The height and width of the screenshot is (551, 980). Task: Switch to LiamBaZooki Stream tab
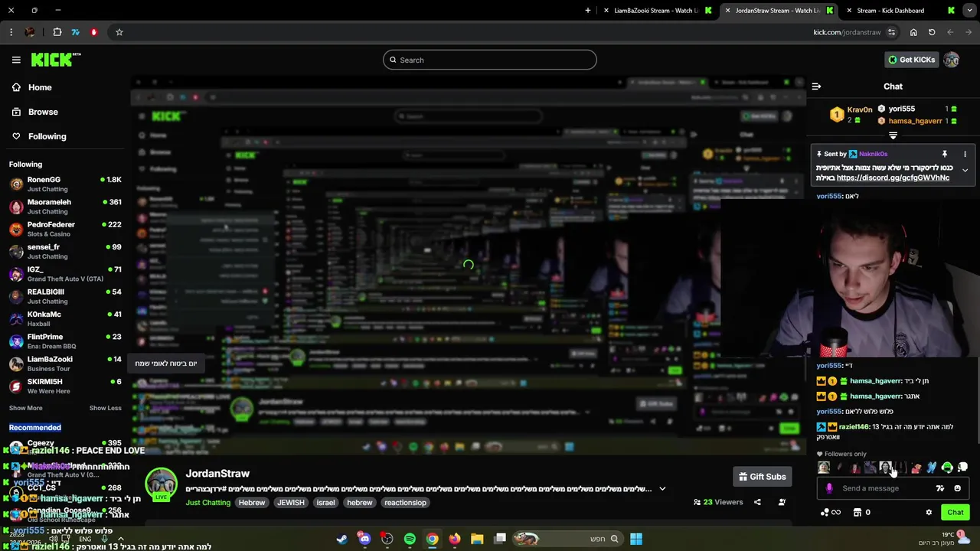pos(658,11)
